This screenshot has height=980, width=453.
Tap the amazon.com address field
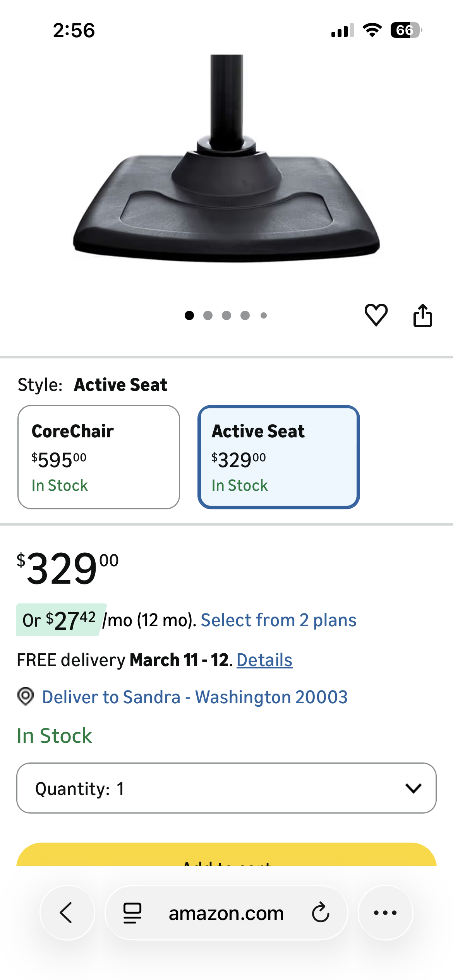tap(226, 913)
